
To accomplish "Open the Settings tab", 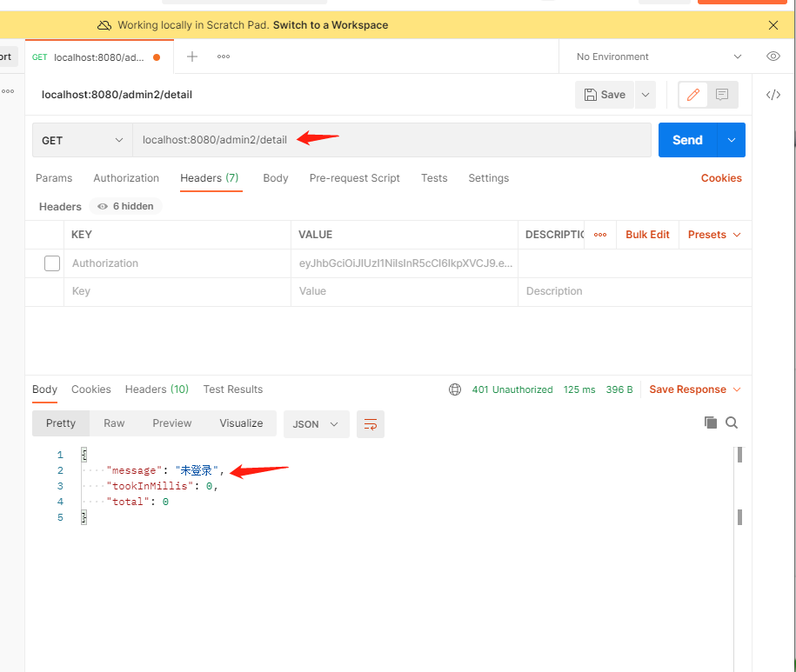I will pos(488,178).
